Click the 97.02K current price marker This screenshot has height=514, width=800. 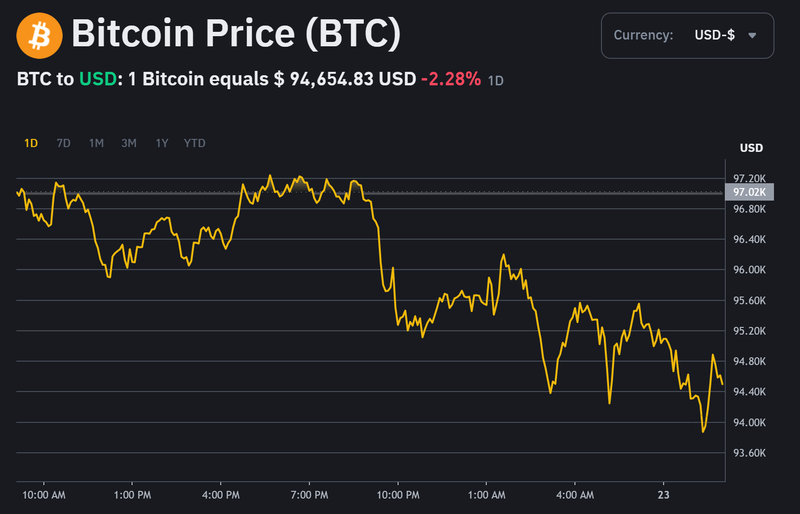click(748, 192)
